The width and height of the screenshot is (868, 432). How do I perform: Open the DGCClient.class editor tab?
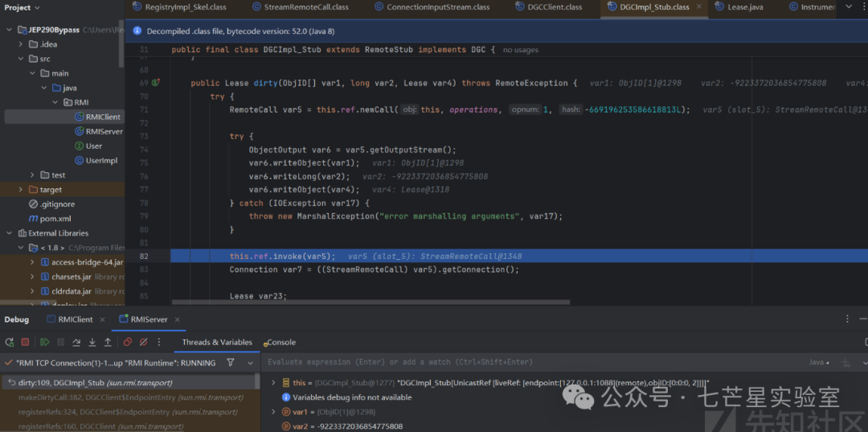[x=549, y=7]
